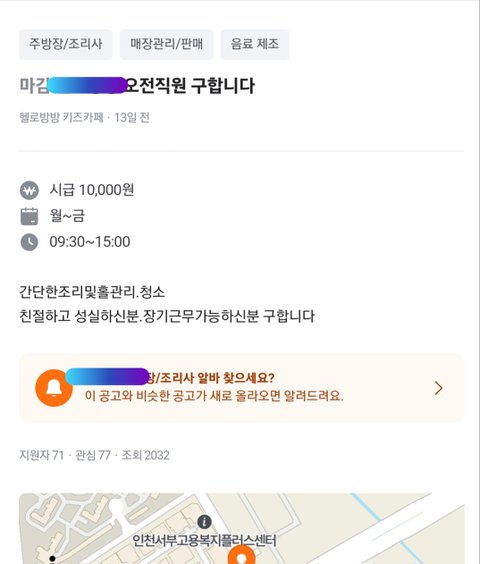This screenshot has width=480, height=564.
Task: Select the 음료 제조 category tag
Action: (x=255, y=44)
